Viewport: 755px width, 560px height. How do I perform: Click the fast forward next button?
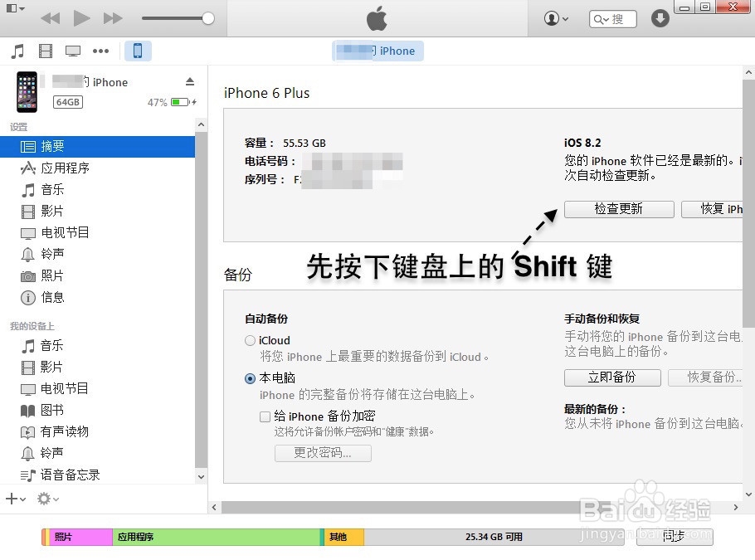coord(113,19)
